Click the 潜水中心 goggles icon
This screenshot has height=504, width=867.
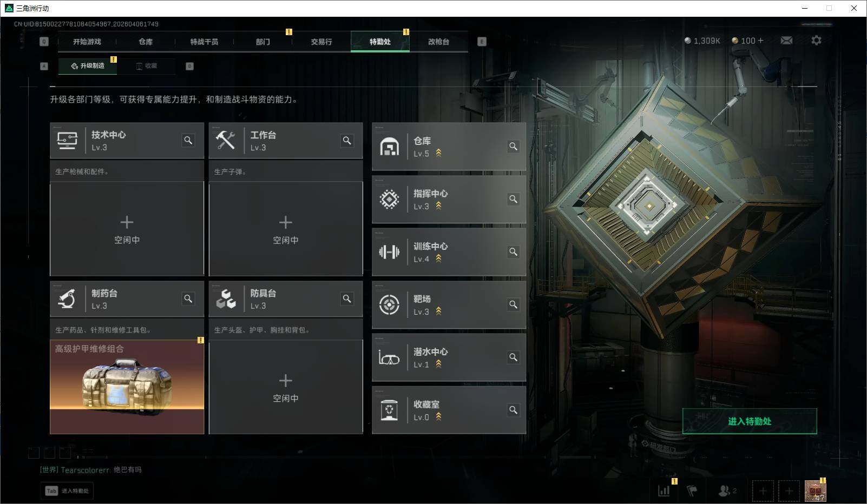389,357
